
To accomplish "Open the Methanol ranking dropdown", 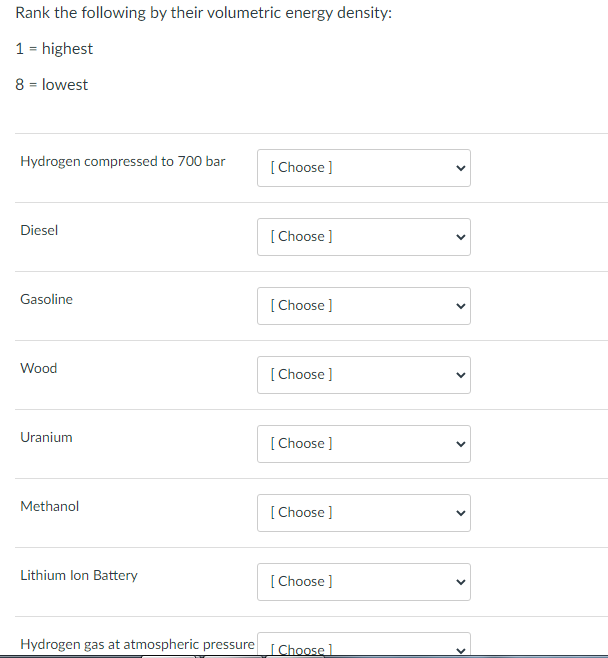I will point(363,513).
